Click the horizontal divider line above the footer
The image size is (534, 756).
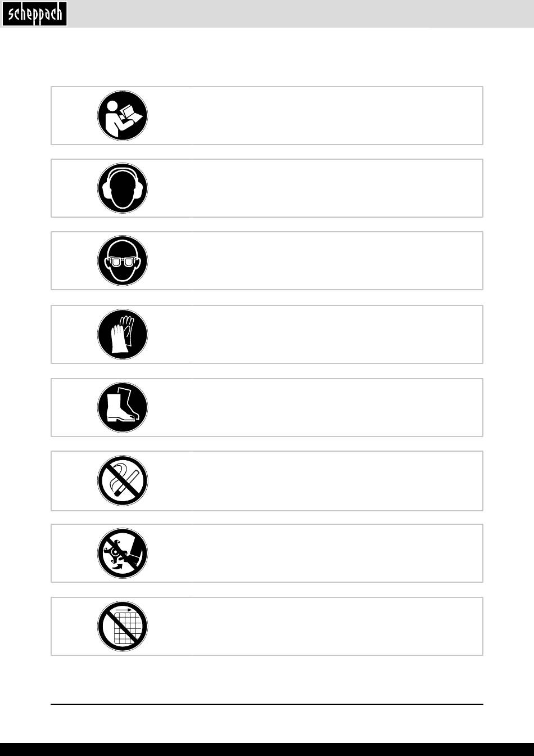pyautogui.click(x=267, y=704)
